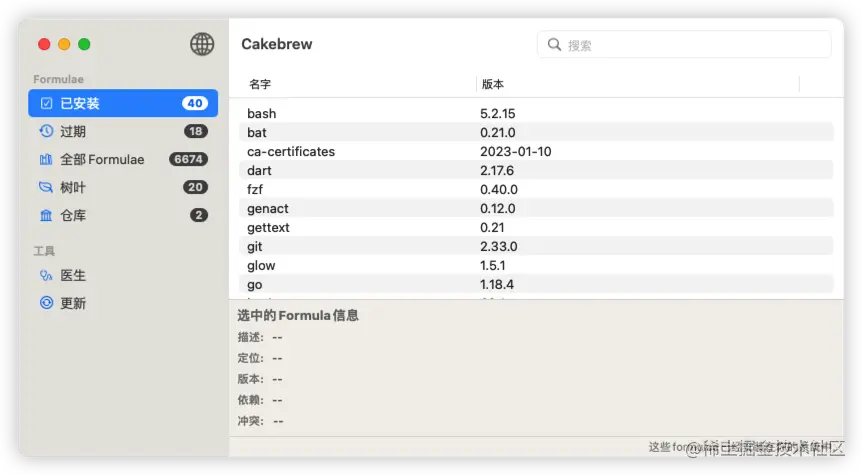862x475 pixels.
Task: Click the leaf icon beside 树叶
Action: click(46, 187)
